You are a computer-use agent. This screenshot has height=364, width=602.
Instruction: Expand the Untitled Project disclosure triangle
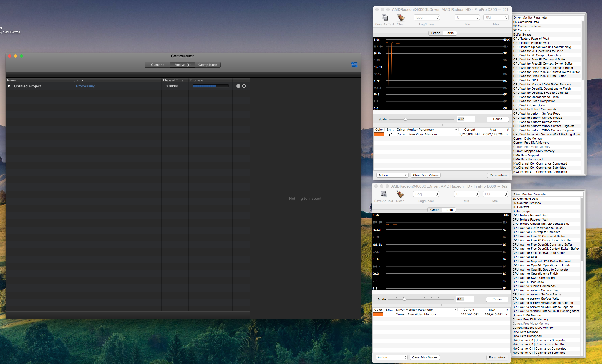point(9,86)
